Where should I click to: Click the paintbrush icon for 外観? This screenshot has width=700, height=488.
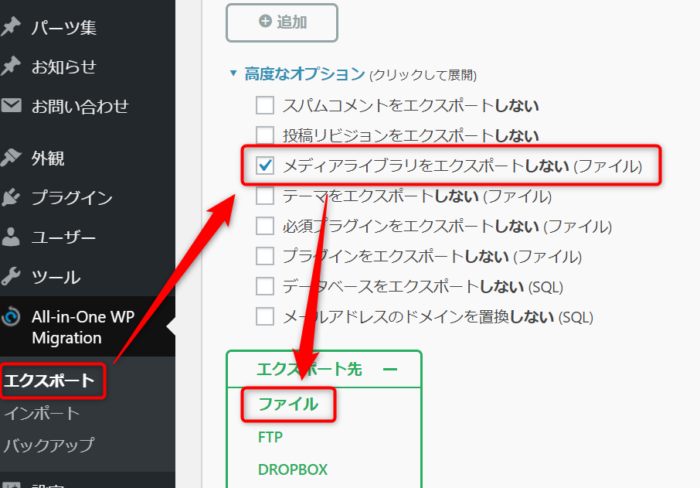[x=12, y=157]
